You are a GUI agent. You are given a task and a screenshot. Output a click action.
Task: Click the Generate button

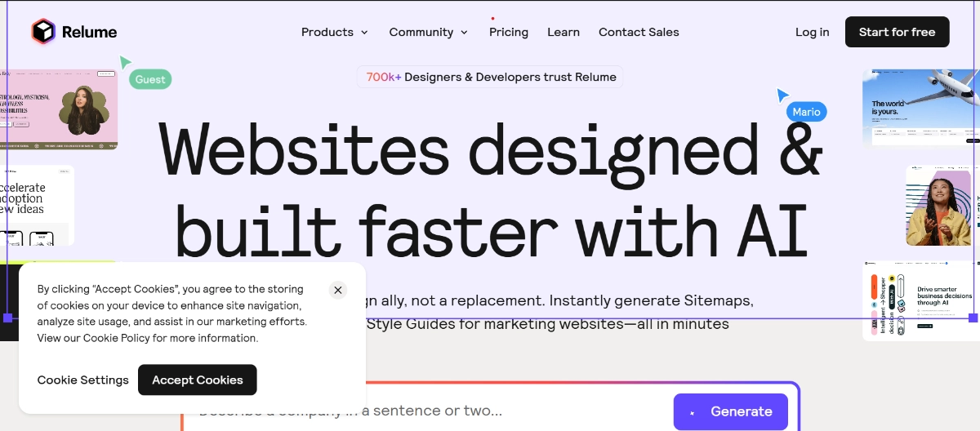click(x=731, y=411)
